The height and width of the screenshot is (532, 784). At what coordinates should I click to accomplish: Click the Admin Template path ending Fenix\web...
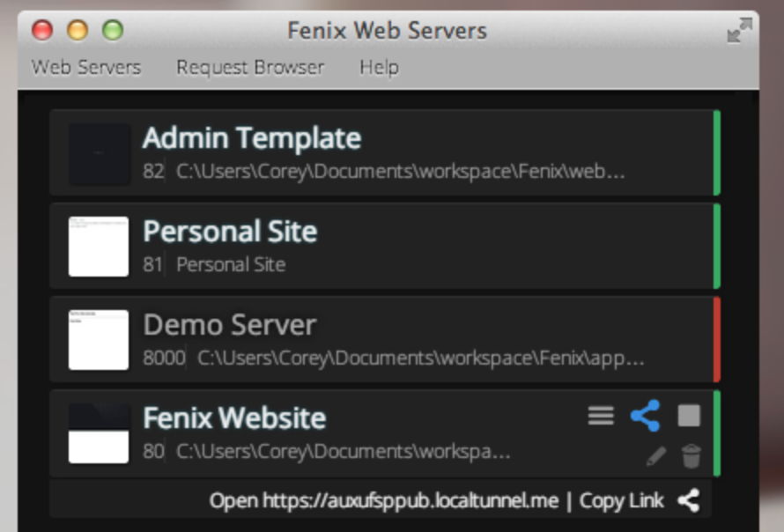point(401,172)
